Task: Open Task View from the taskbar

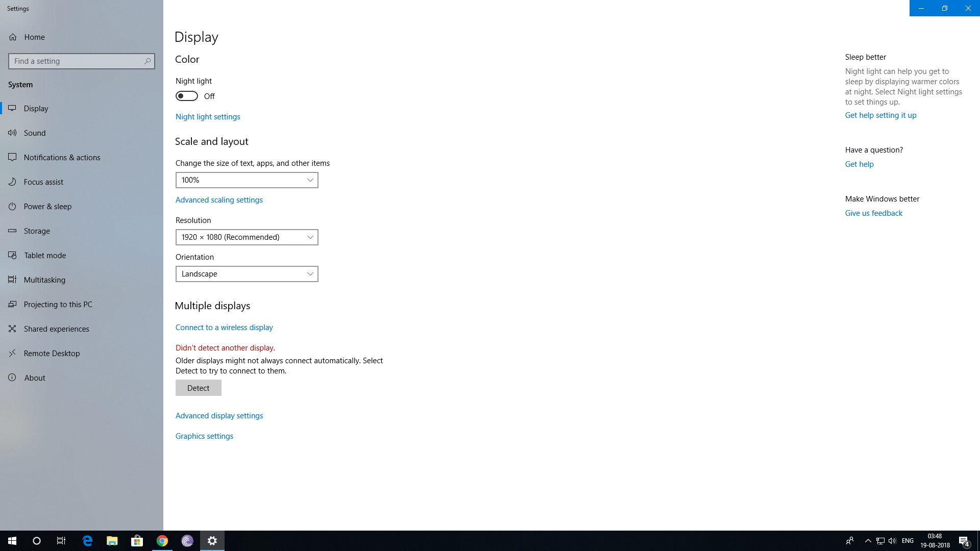Action: pyautogui.click(x=61, y=541)
